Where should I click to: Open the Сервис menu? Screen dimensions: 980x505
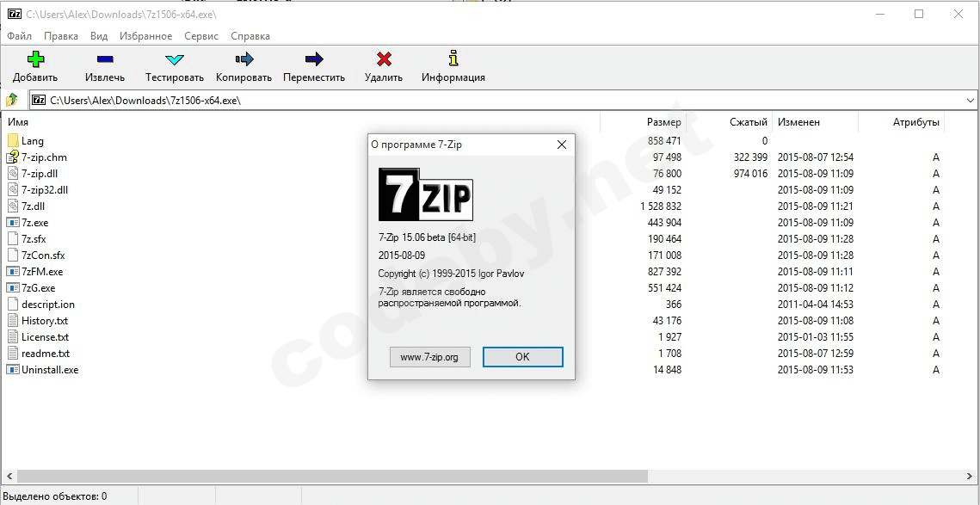click(201, 36)
